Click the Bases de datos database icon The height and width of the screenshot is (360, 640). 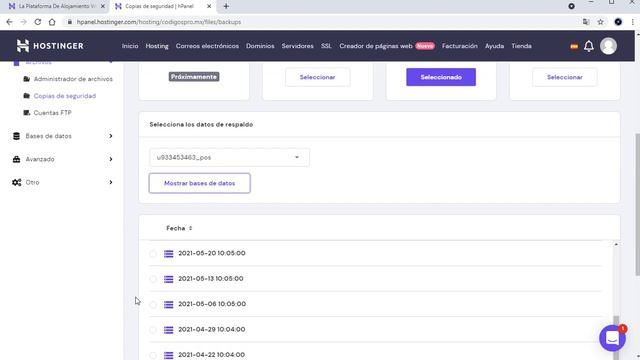pos(16,136)
